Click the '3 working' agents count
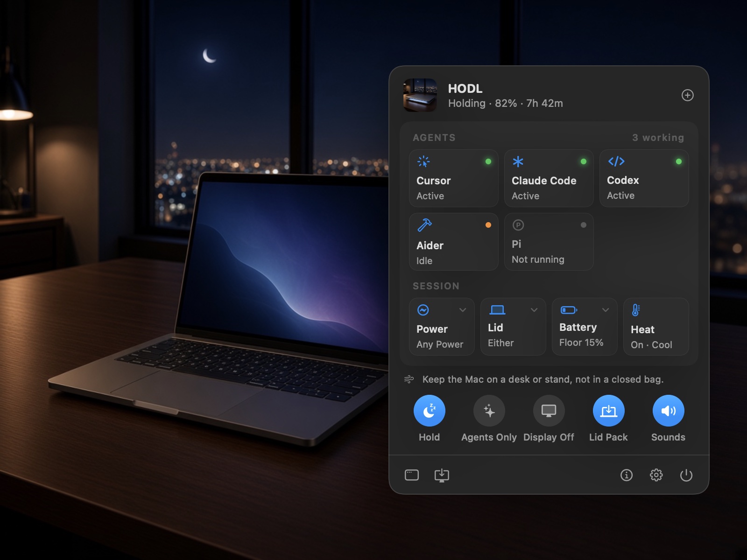This screenshot has height=560, width=747. click(x=658, y=138)
